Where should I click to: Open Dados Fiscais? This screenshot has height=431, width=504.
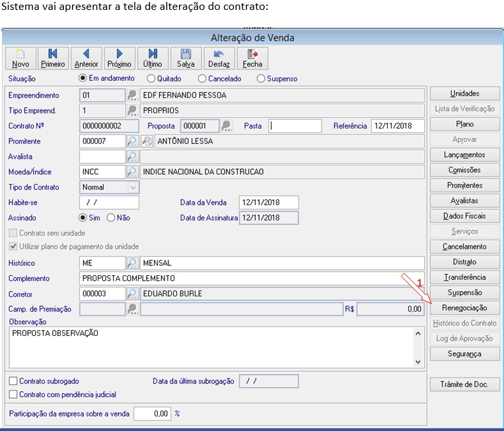pos(464,216)
